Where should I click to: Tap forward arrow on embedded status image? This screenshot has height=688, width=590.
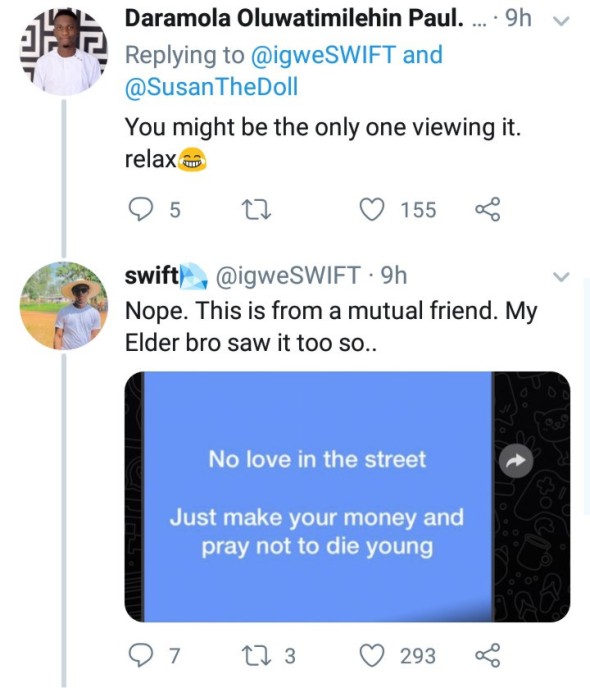[516, 461]
